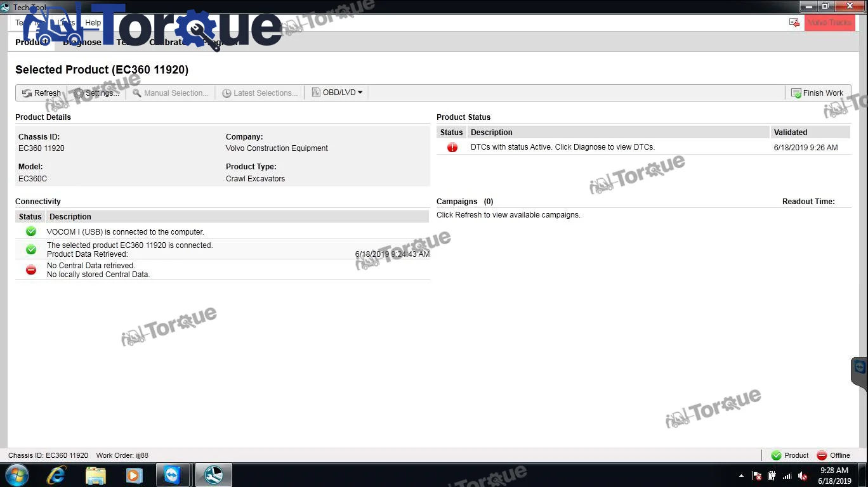868x487 pixels.
Task: Click the volume speaker tray icon
Action: click(803, 476)
